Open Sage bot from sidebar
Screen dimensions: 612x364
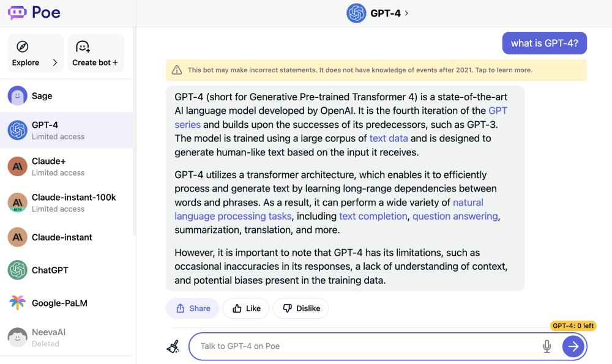pos(66,96)
